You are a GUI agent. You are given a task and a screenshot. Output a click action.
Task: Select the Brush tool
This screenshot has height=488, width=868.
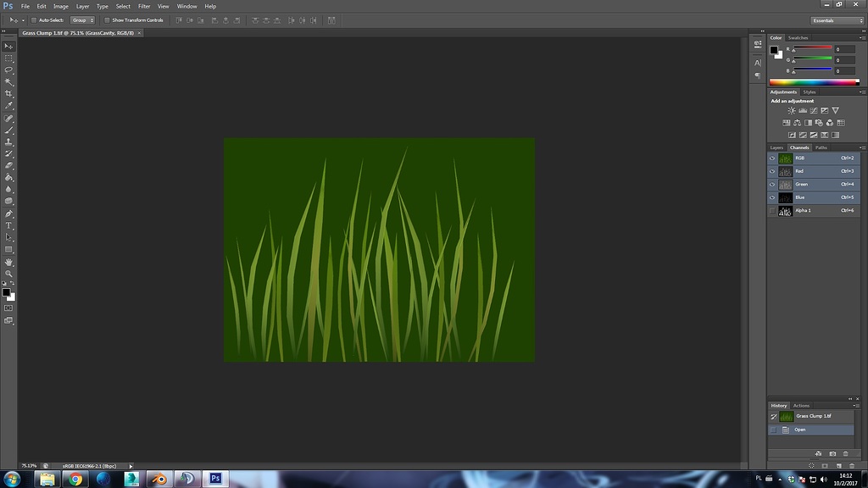click(8, 130)
